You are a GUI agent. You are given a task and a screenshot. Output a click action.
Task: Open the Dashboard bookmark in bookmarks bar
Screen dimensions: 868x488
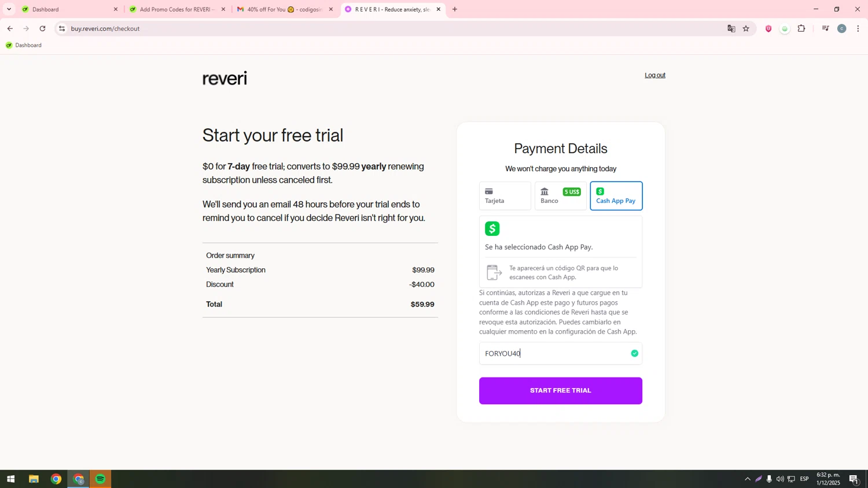point(24,45)
